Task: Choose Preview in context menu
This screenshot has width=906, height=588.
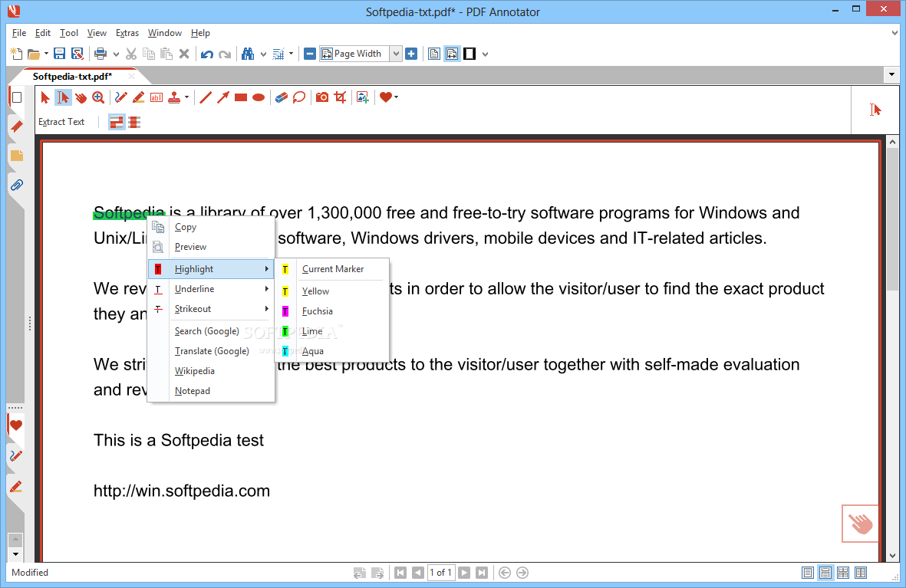Action: click(x=211, y=247)
